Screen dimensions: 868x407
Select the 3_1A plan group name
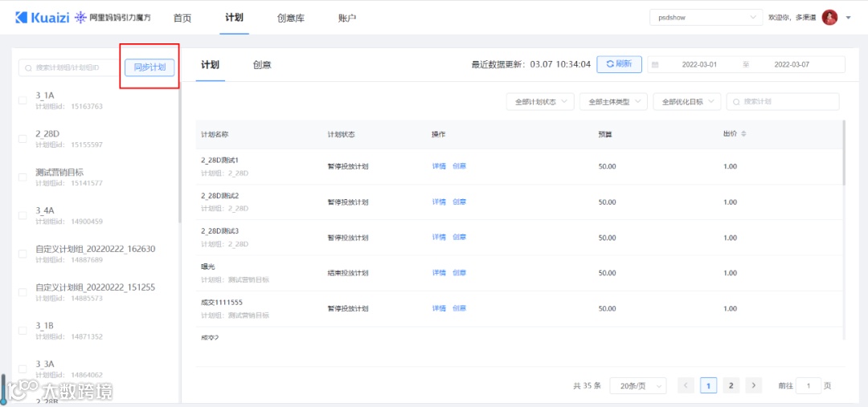(x=45, y=95)
